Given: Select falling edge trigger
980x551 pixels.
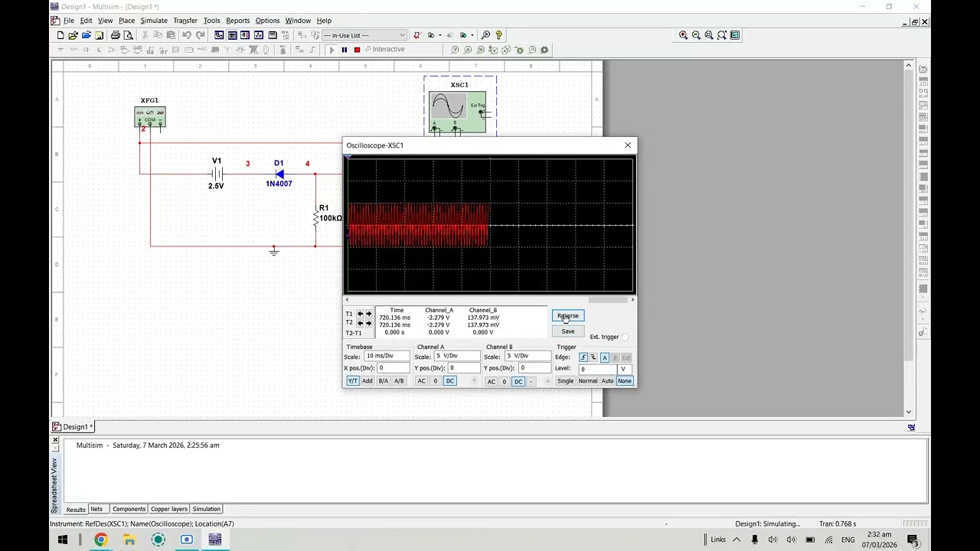Looking at the screenshot, I should pos(593,357).
